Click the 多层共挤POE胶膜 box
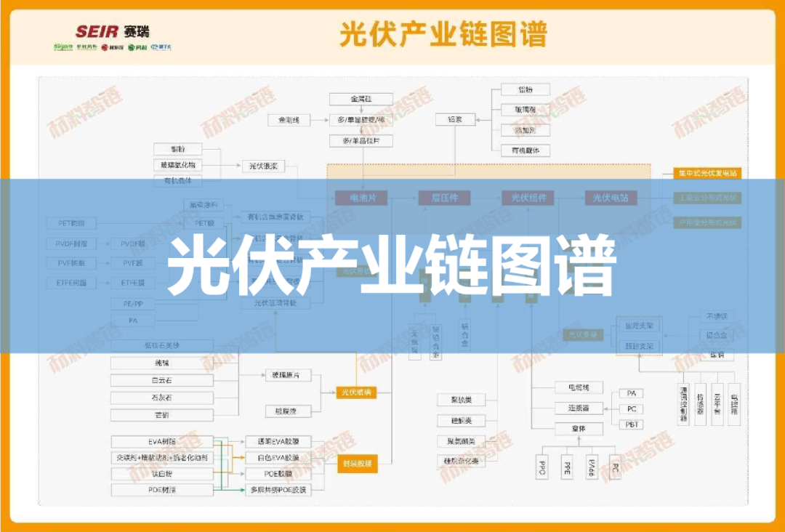The width and height of the screenshot is (785, 532). pos(278,490)
